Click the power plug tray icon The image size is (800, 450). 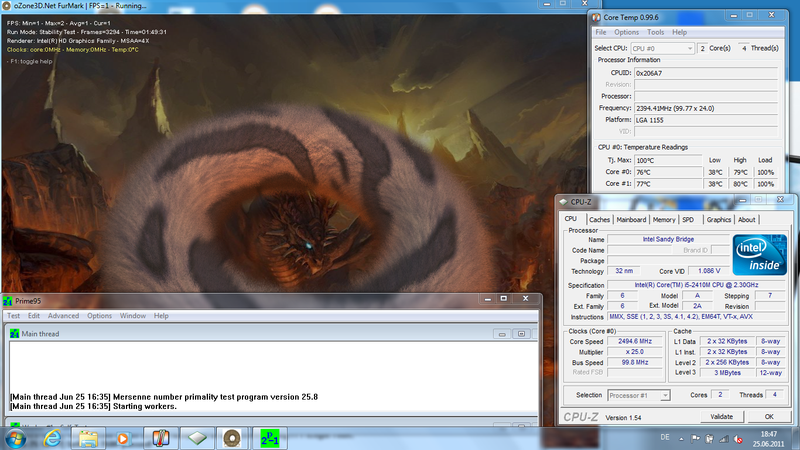point(710,438)
